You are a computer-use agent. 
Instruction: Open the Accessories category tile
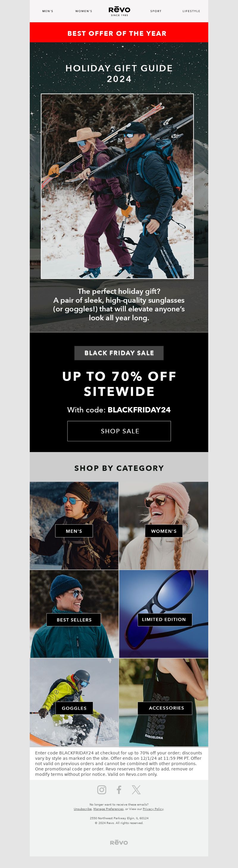pyautogui.click(x=164, y=702)
